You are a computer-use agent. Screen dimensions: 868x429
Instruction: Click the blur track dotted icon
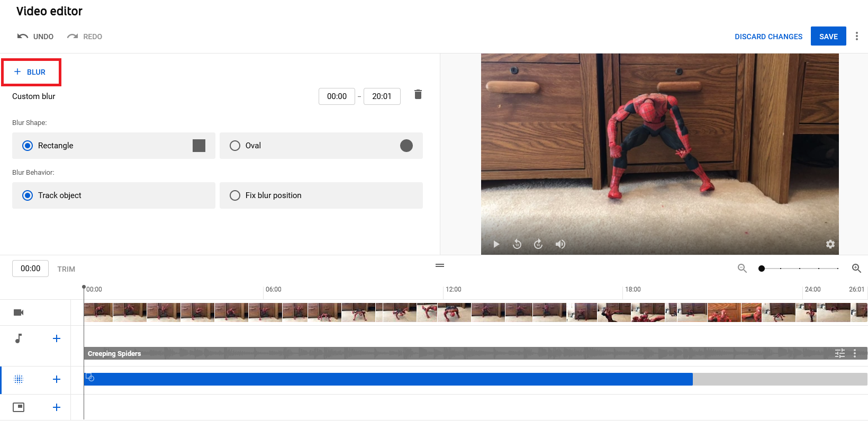pyautogui.click(x=19, y=379)
